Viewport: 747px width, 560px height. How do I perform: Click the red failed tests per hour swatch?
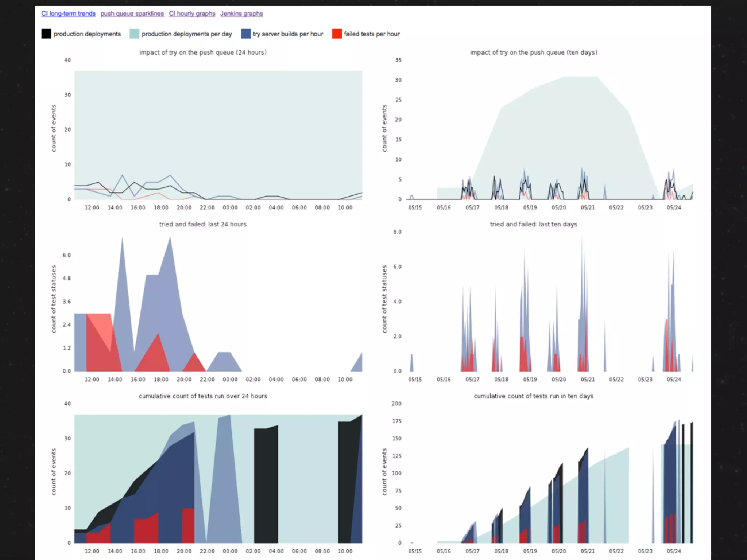click(337, 34)
